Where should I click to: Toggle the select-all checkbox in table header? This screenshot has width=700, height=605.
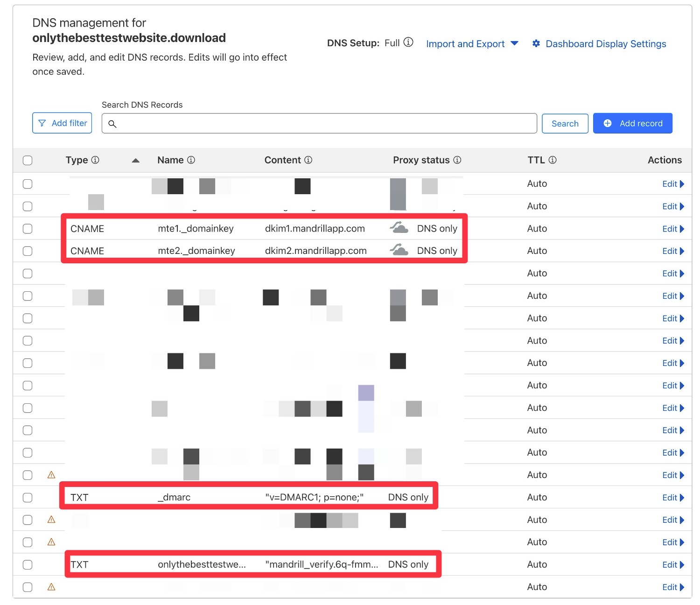[x=28, y=160]
